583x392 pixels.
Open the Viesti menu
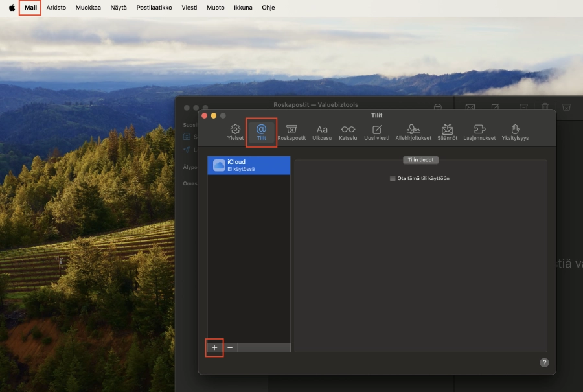(x=189, y=7)
